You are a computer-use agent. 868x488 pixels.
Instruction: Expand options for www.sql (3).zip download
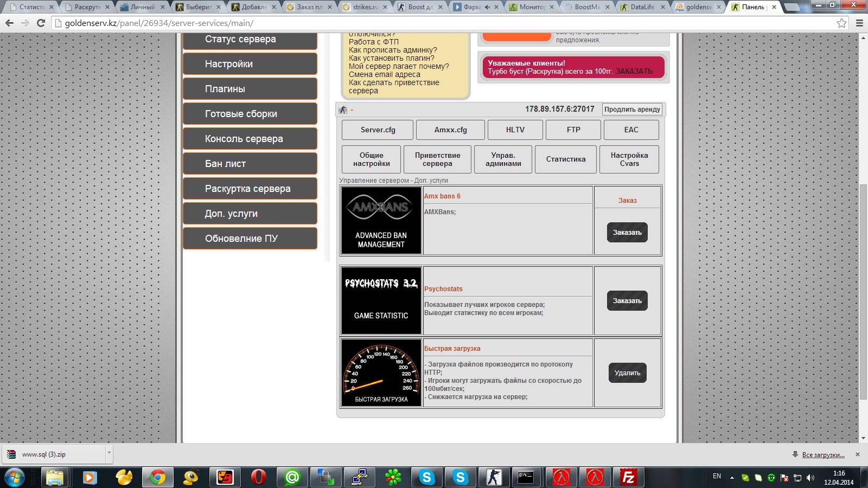[x=109, y=454]
